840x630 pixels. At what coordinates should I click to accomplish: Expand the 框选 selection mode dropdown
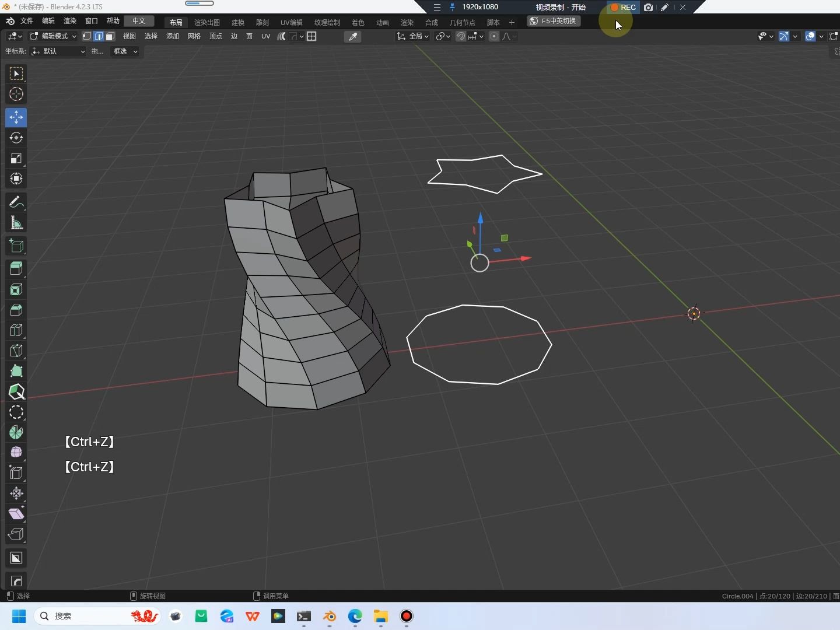click(x=124, y=51)
